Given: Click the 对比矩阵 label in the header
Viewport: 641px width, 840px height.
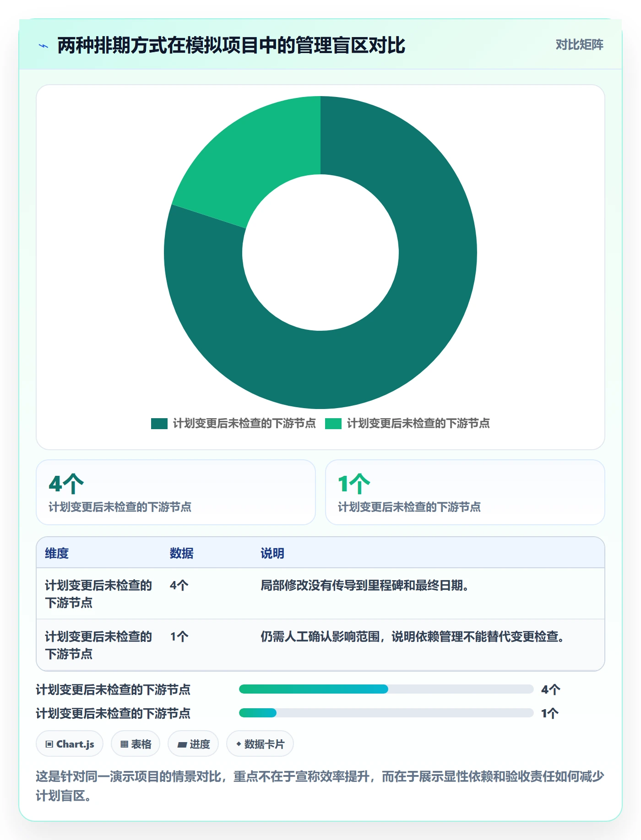Looking at the screenshot, I should pyautogui.click(x=579, y=44).
